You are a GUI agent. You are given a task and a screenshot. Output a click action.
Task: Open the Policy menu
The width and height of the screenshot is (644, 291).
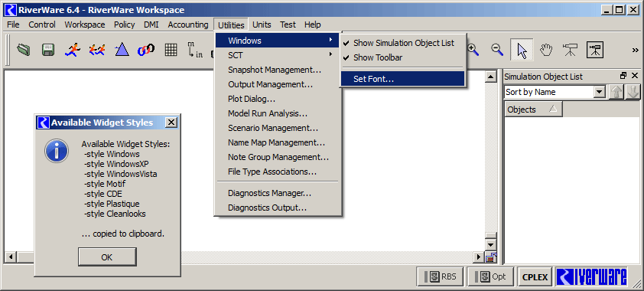click(125, 25)
